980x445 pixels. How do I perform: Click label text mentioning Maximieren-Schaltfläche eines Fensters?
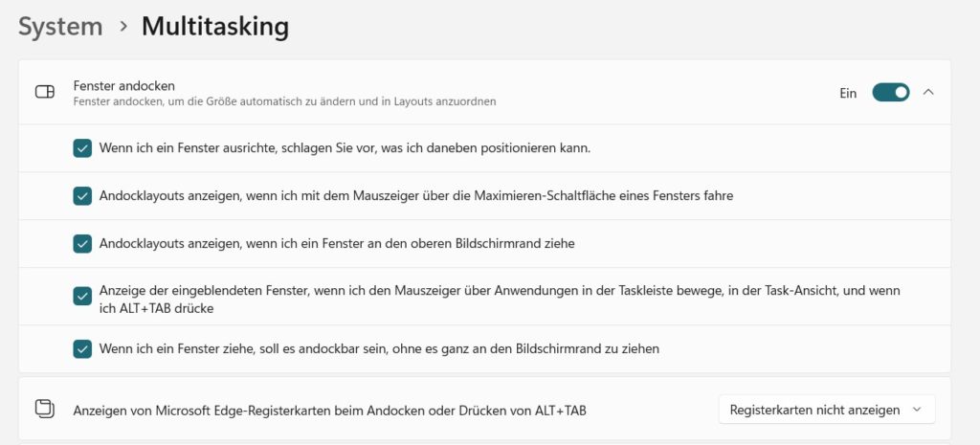416,195
